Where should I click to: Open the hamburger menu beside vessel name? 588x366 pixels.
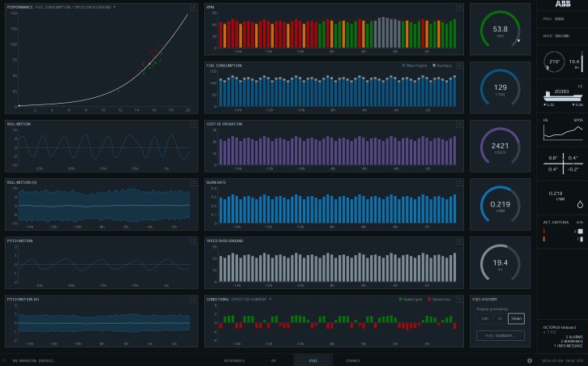(6, 360)
